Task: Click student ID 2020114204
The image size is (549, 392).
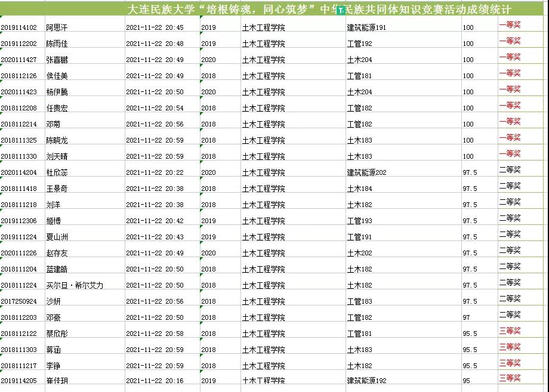Action: pyautogui.click(x=18, y=172)
